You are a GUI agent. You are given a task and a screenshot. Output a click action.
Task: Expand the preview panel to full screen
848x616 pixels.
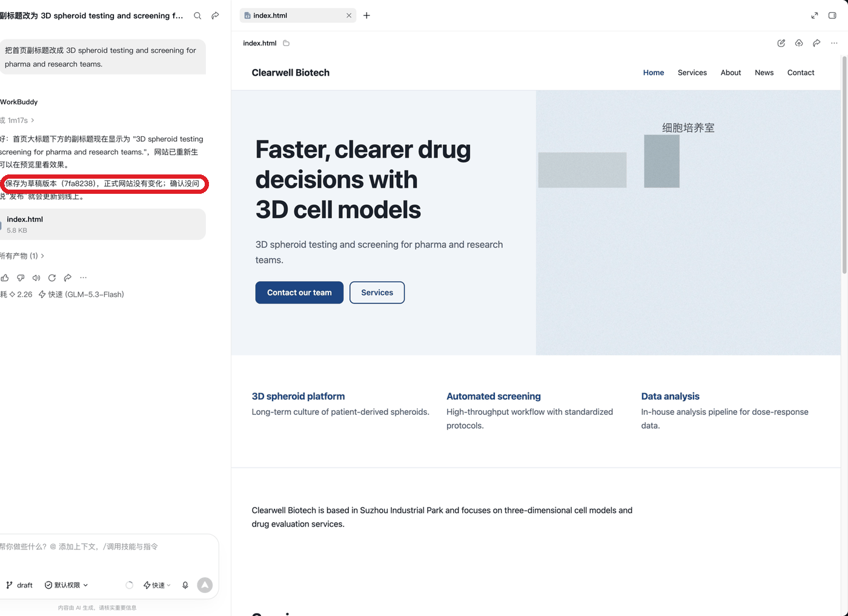pos(815,16)
